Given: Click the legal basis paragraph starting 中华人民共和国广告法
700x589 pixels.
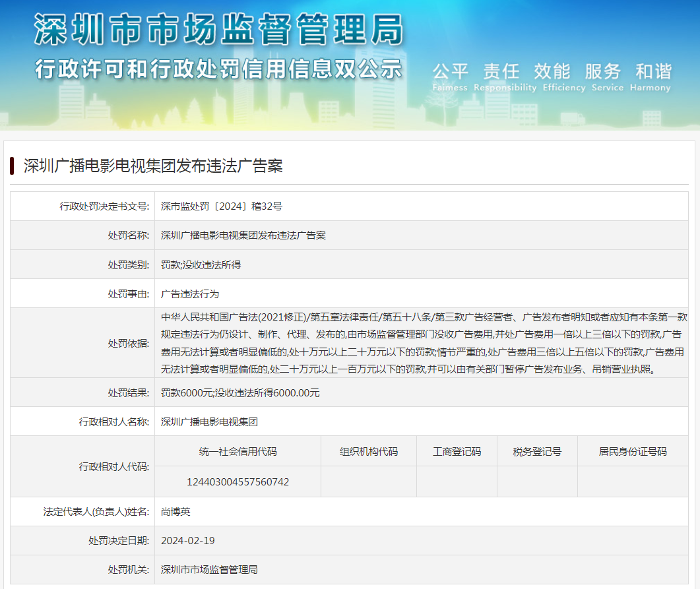Looking at the screenshot, I should click(x=424, y=343).
